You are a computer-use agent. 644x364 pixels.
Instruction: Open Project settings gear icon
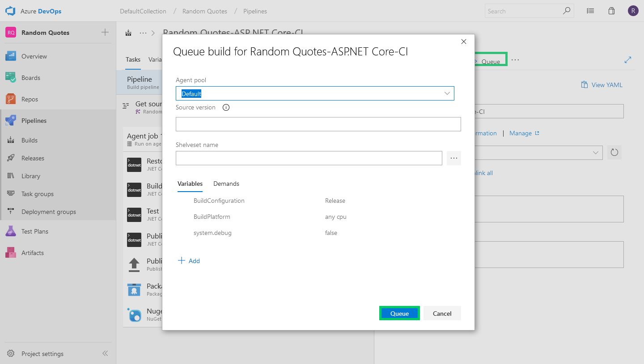coord(11,354)
